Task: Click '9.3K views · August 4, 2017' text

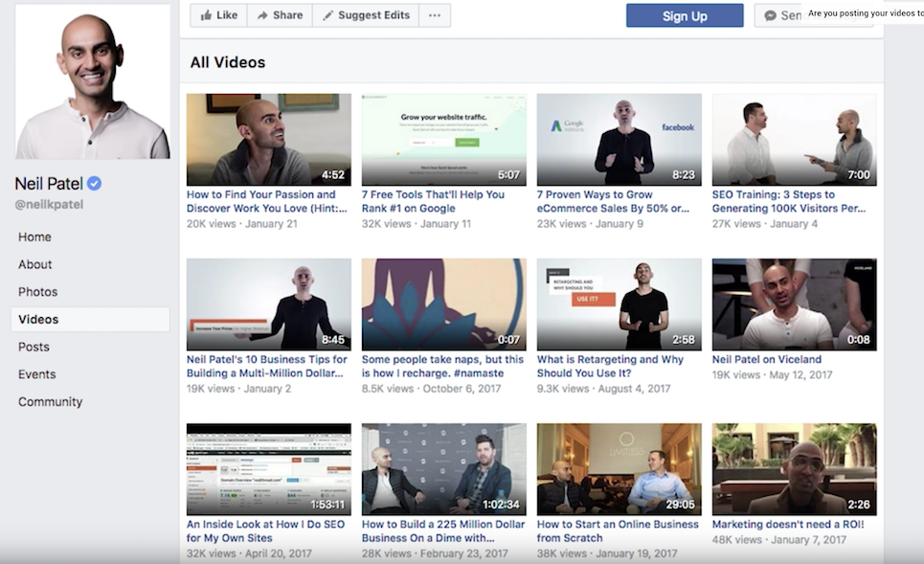Action: 603,389
